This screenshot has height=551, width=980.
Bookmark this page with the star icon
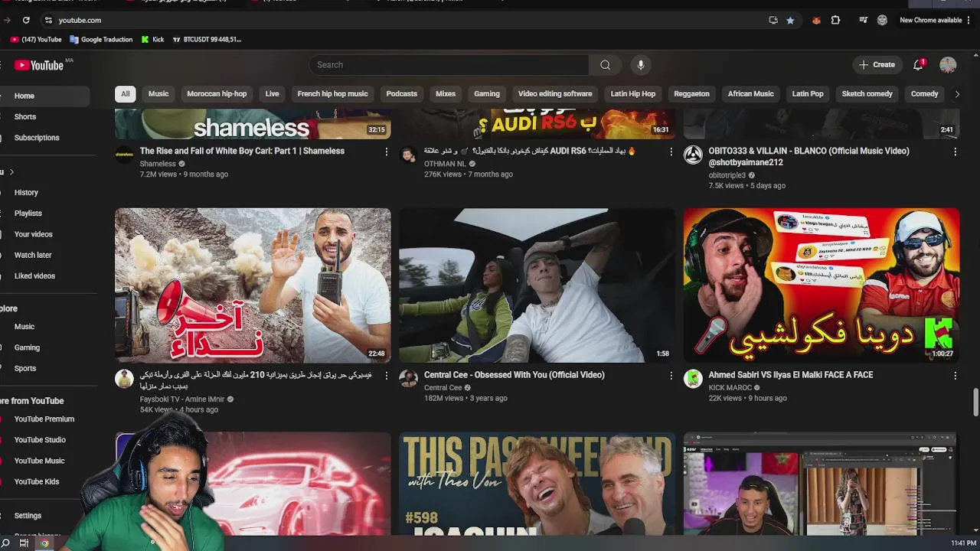coord(790,20)
